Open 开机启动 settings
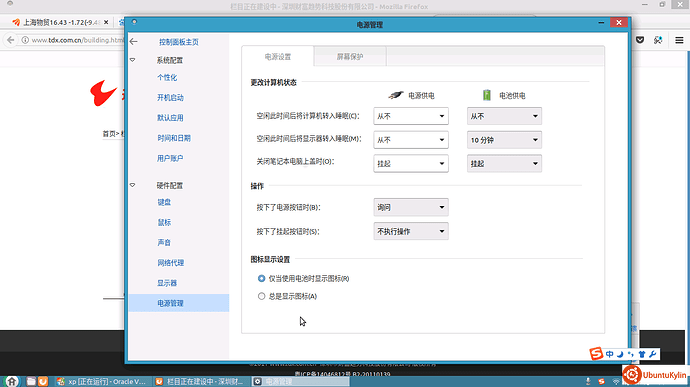Viewport: 690px width, 387px height. [170, 98]
